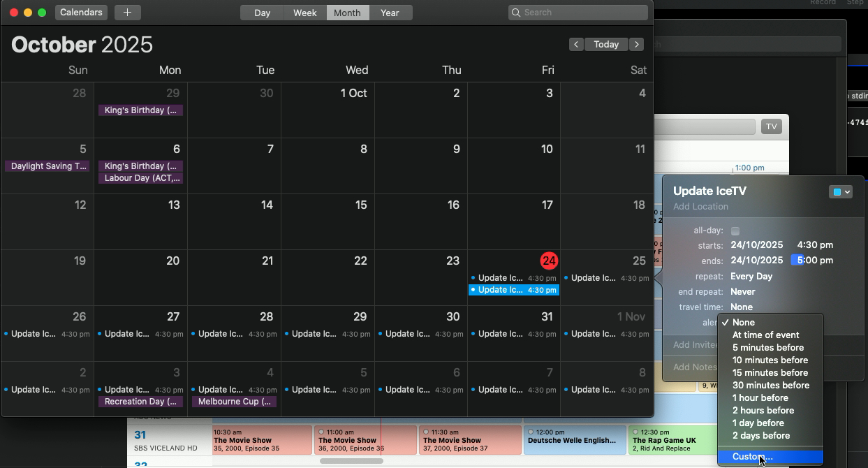868x468 pixels.
Task: Click the starts date 24/10/2025
Action: click(757, 245)
